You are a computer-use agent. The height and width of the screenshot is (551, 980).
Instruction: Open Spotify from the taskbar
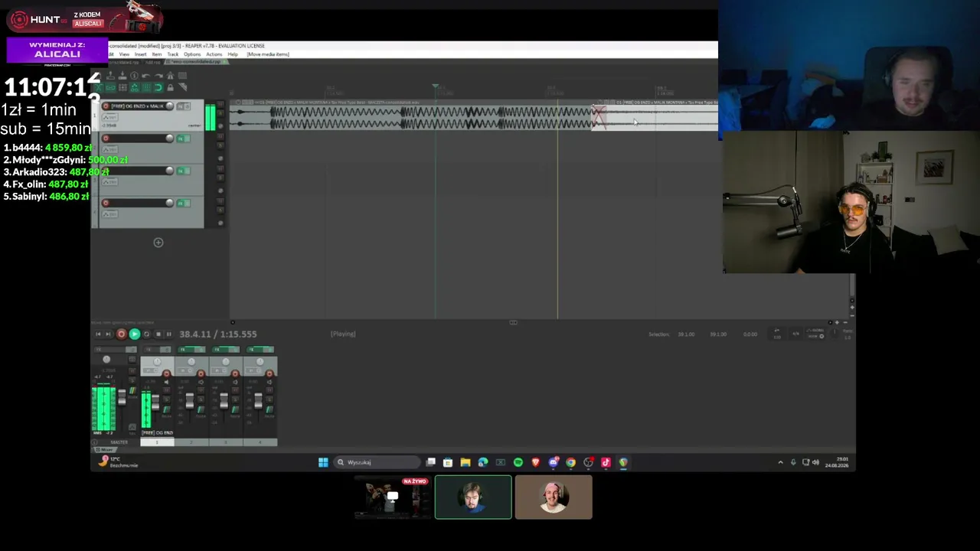click(518, 462)
